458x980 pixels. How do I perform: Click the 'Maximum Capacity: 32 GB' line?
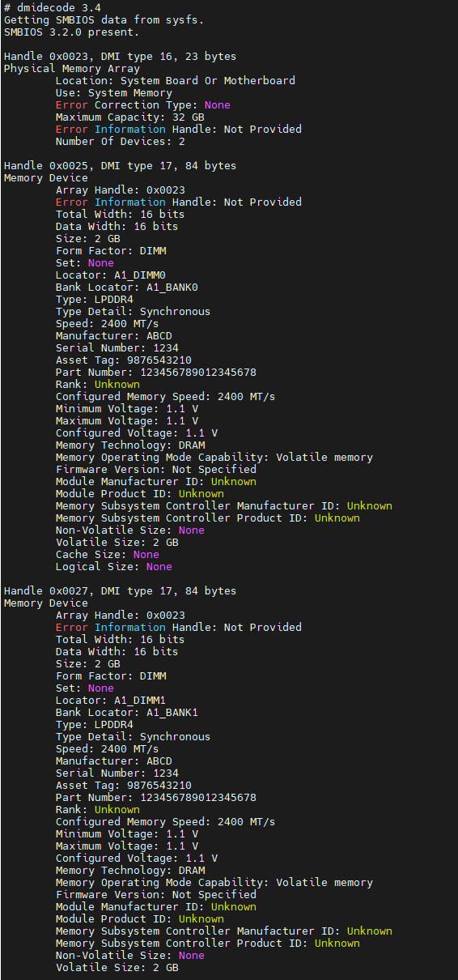pos(129,117)
